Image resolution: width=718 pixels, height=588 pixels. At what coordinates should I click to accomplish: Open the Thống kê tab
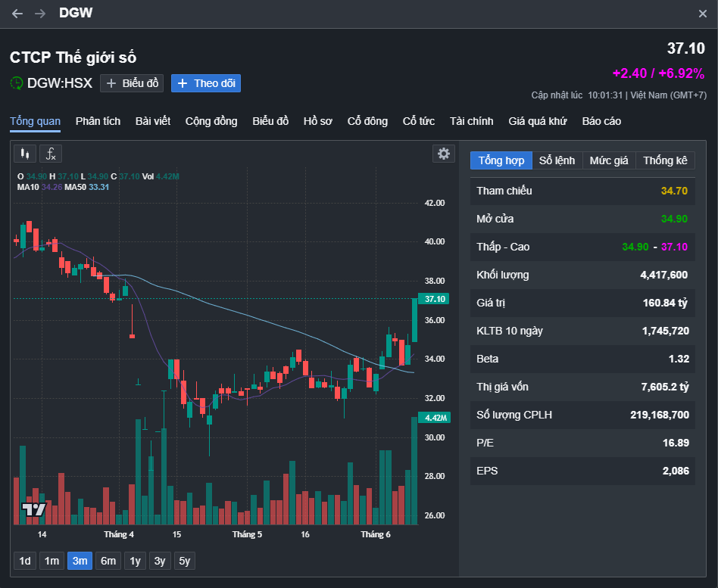coord(665,160)
